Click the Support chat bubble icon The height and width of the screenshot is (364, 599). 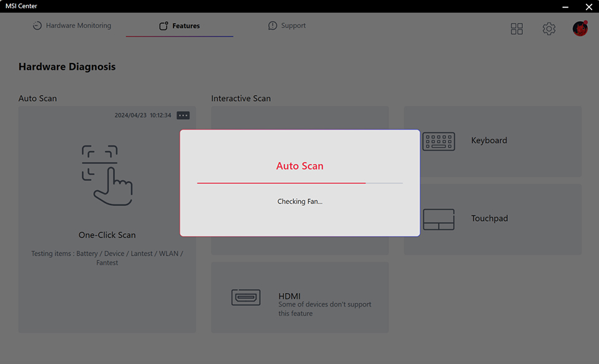click(x=273, y=26)
